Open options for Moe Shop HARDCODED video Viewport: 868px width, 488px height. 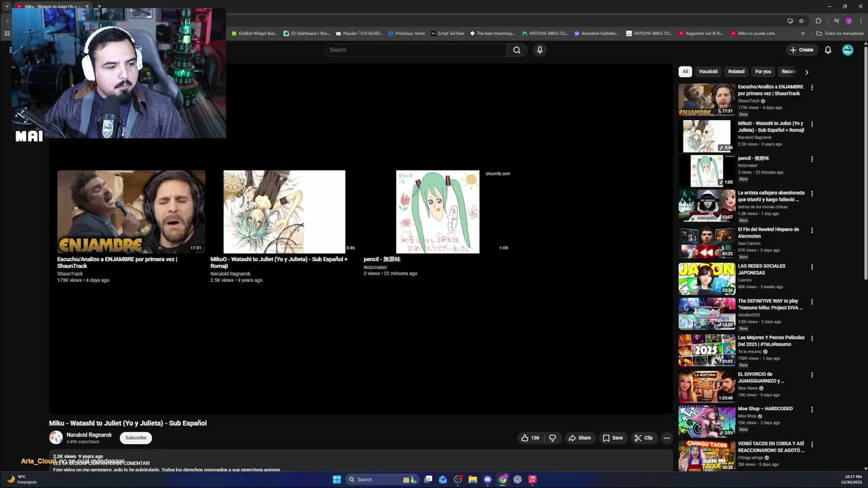tap(812, 409)
